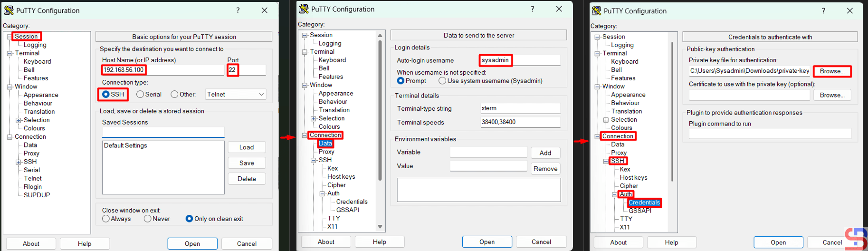Select the highlighted Data item under Connection
Image resolution: width=868 pixels, height=251 pixels.
(325, 144)
